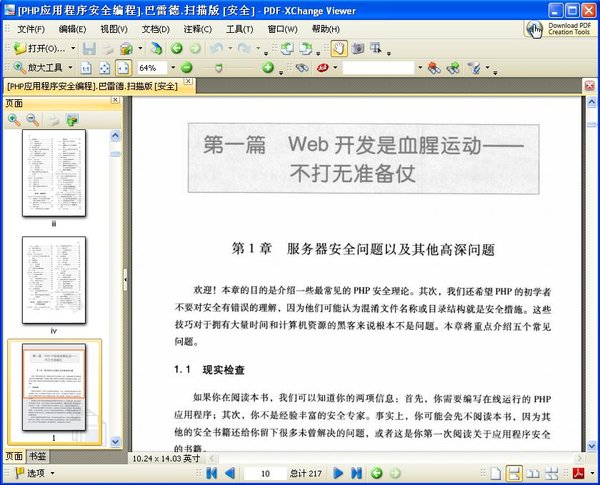Image resolution: width=600 pixels, height=485 pixels.
Task: Enable the continuous page layout
Action: 514,474
